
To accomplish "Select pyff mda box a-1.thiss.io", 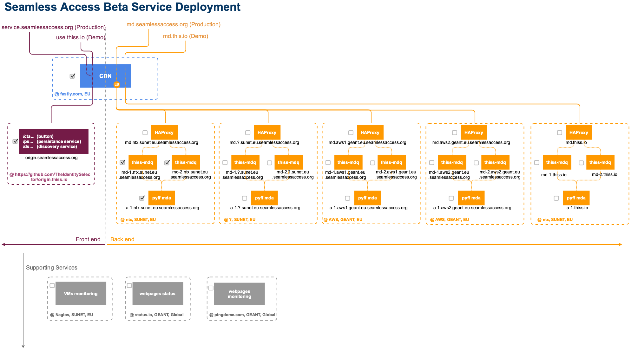I will click(x=576, y=198).
